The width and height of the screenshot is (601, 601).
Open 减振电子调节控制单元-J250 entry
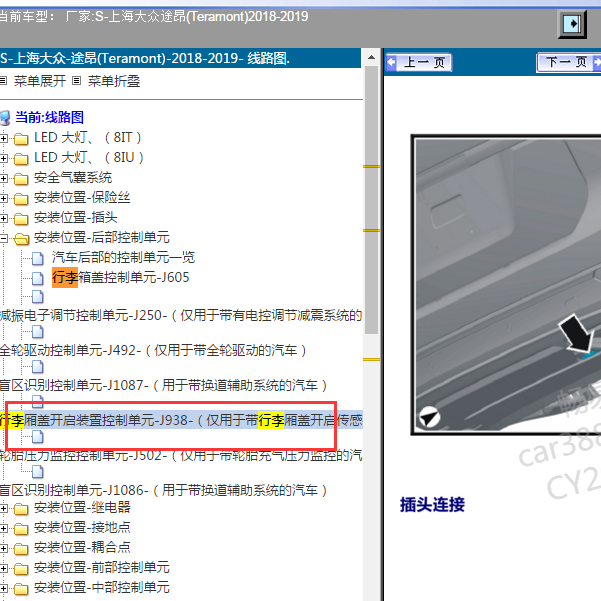tap(181, 315)
